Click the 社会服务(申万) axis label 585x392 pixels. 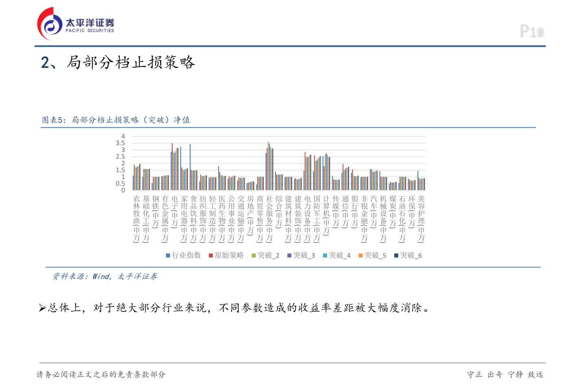click(x=269, y=219)
